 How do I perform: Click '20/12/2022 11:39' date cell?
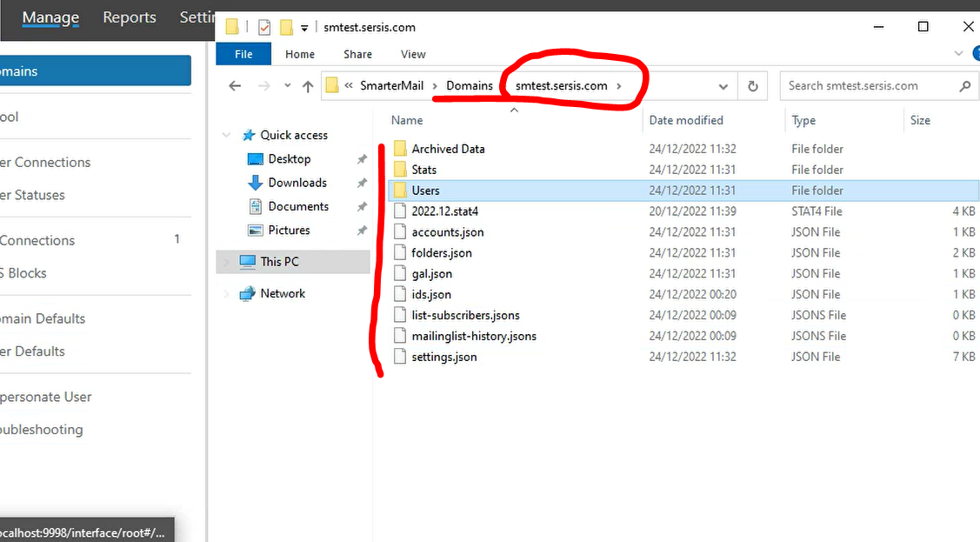692,211
